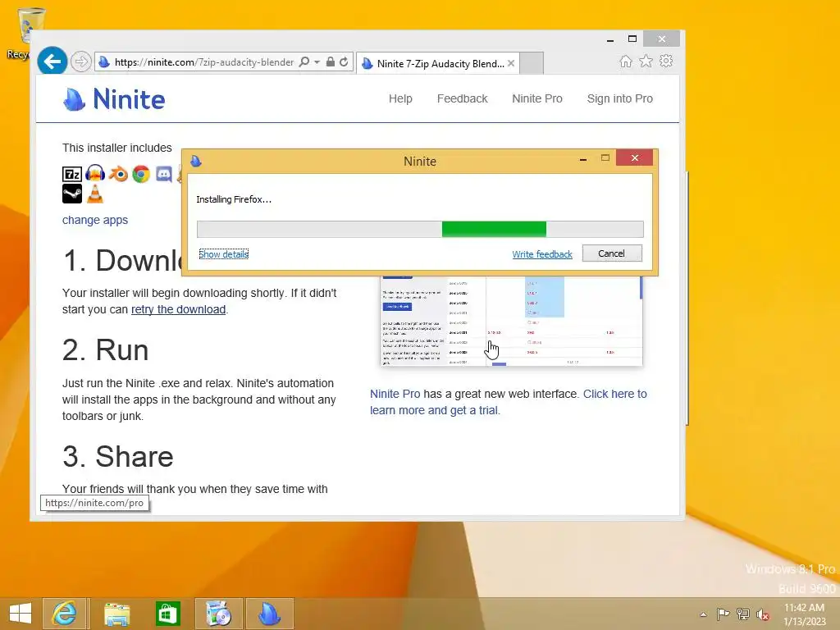Click 'Click here to learn more' link

(509, 402)
